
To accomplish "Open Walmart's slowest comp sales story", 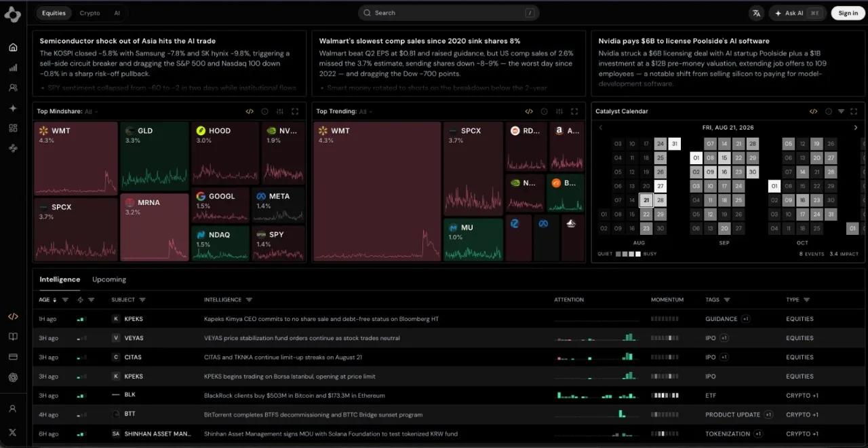I will (x=449, y=63).
